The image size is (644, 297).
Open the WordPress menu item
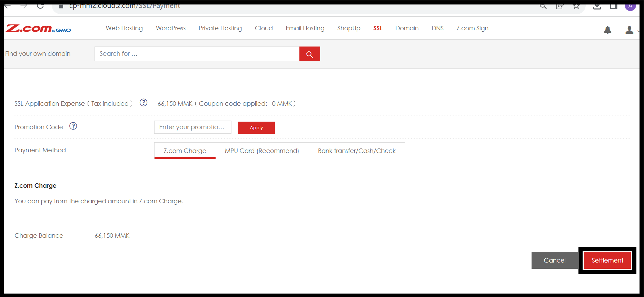(171, 28)
